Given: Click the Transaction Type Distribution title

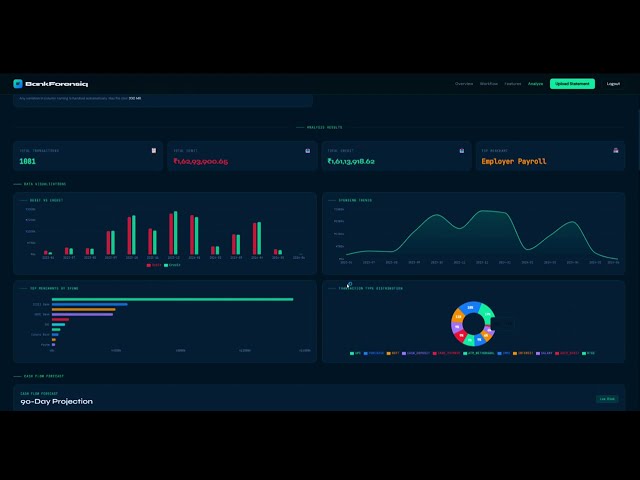Looking at the screenshot, I should pyautogui.click(x=370, y=289).
